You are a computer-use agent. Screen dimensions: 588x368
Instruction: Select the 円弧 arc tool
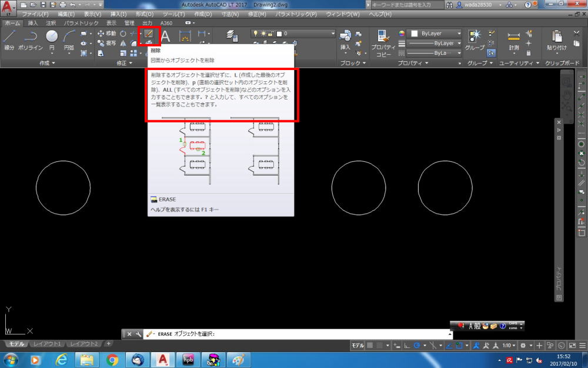(x=69, y=39)
